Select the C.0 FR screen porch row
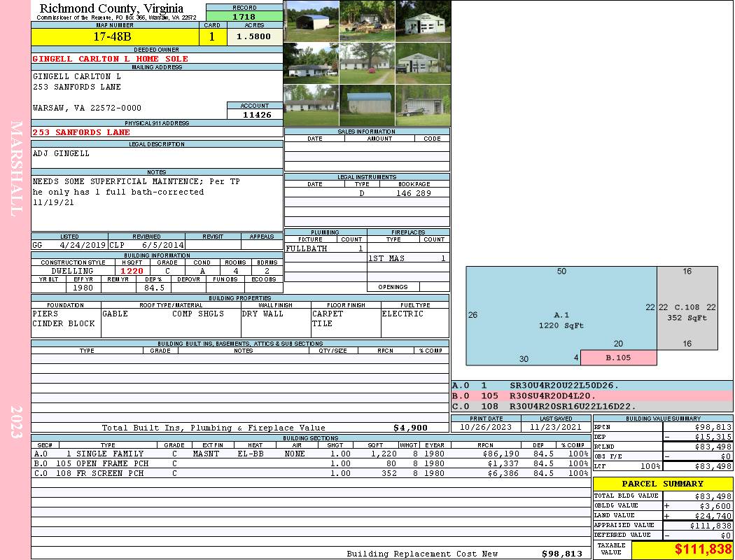Image resolution: width=735 pixels, height=560 pixels. click(x=311, y=473)
